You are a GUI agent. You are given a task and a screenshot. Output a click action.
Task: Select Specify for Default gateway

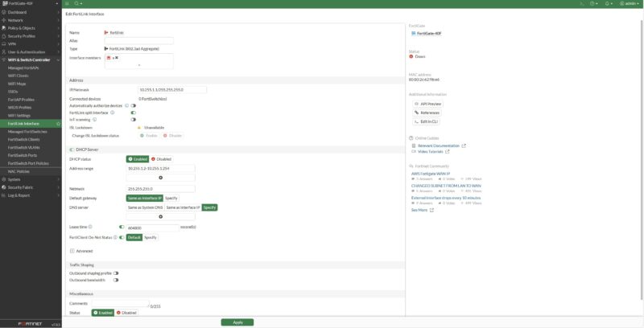(171, 198)
